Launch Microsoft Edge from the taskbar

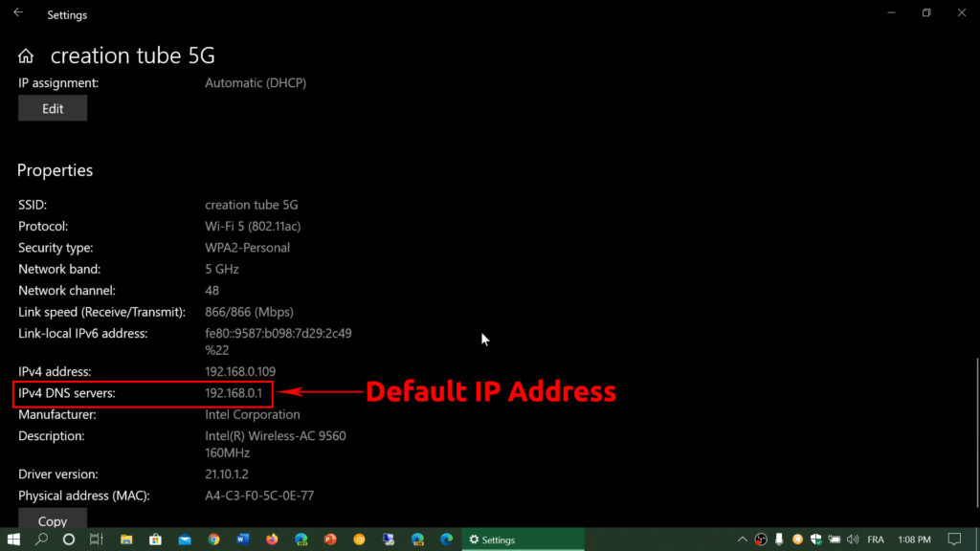click(445, 540)
